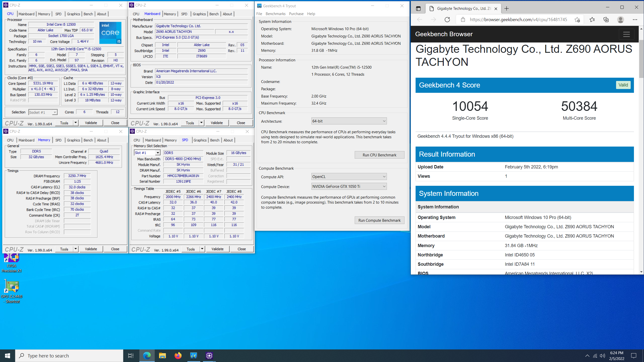The width and height of the screenshot is (644, 362).
Task: Refresh the Geekbench Browser page
Action: 447,20
